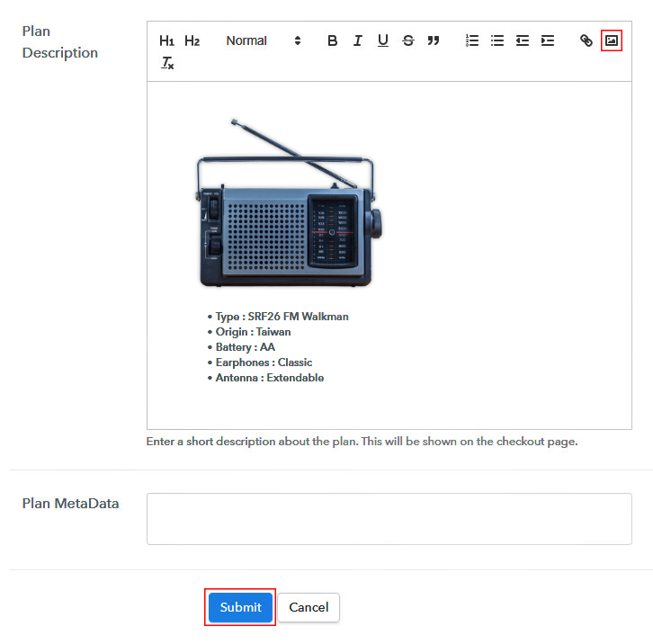Toggle underline formatting
Viewport: 653px width, 644px height.
[x=383, y=40]
